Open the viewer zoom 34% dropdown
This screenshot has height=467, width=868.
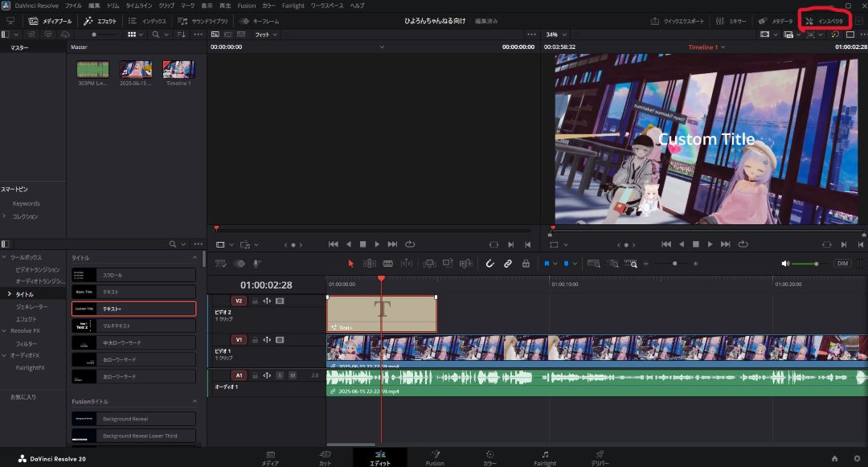pyautogui.click(x=556, y=35)
